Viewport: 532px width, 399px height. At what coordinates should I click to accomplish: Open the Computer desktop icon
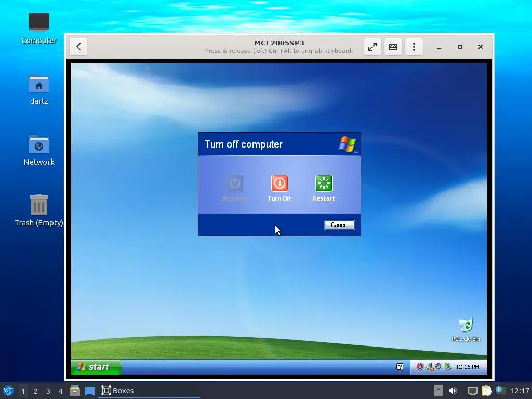(39, 29)
